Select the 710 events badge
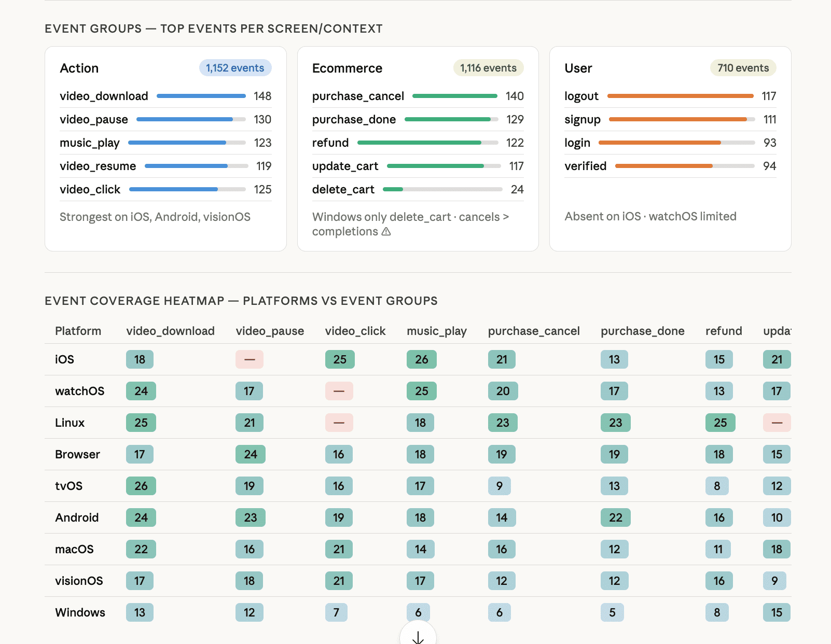 tap(742, 68)
